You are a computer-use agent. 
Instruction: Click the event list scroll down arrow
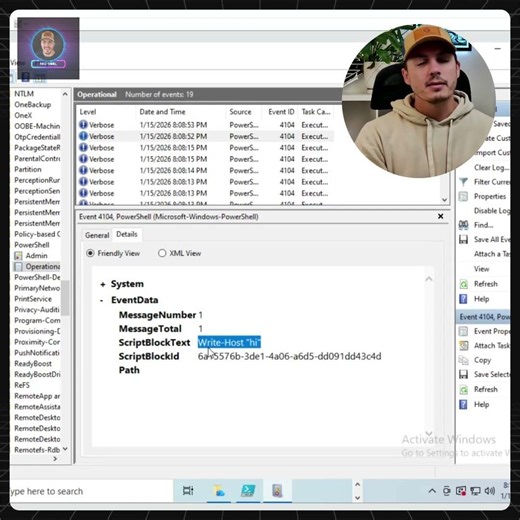(444, 200)
